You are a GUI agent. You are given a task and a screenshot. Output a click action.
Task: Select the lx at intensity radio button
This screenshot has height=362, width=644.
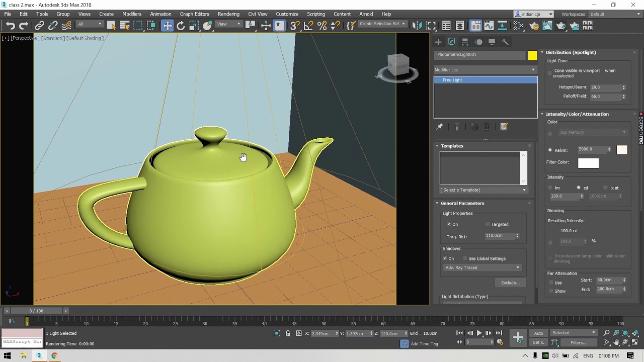click(605, 188)
